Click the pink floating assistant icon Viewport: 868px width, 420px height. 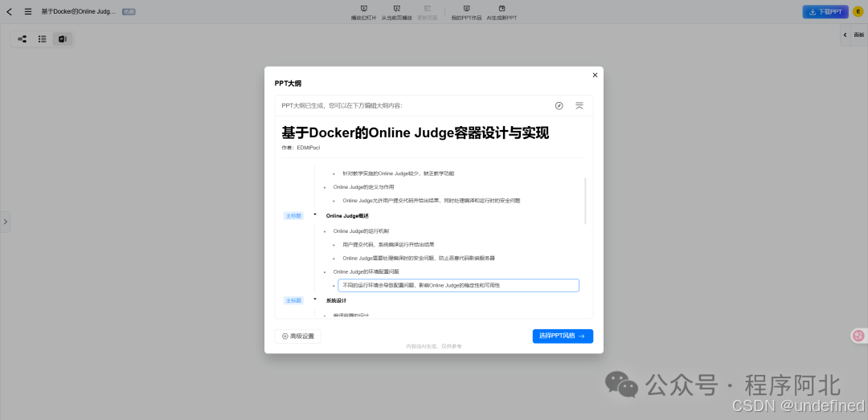click(x=858, y=336)
